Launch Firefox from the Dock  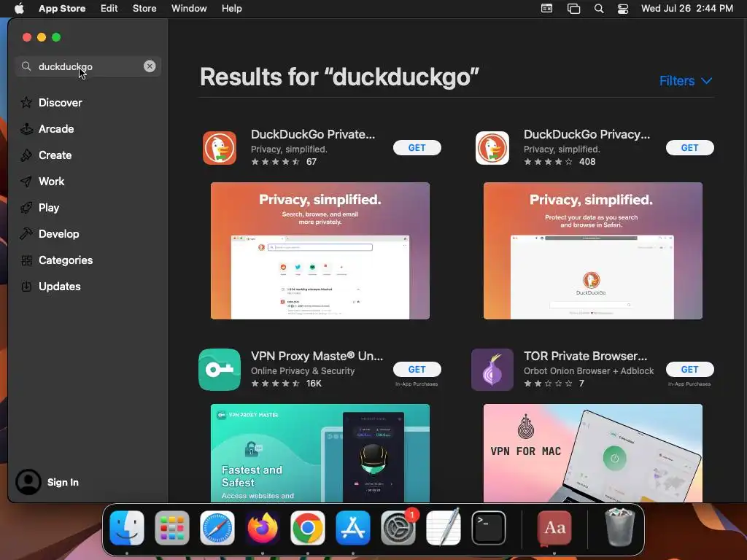(263, 528)
